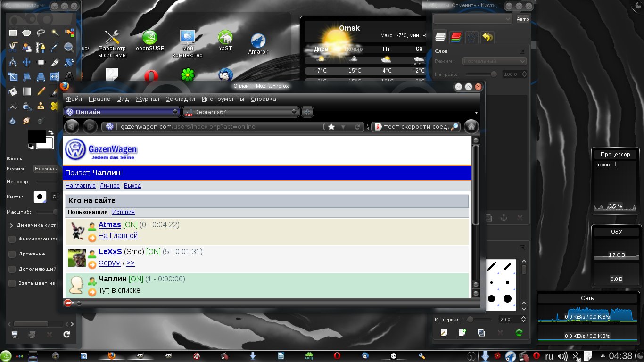Viewport: 644px width, 362px height.
Task: Open the Файл menu in Firefox
Action: 74,99
